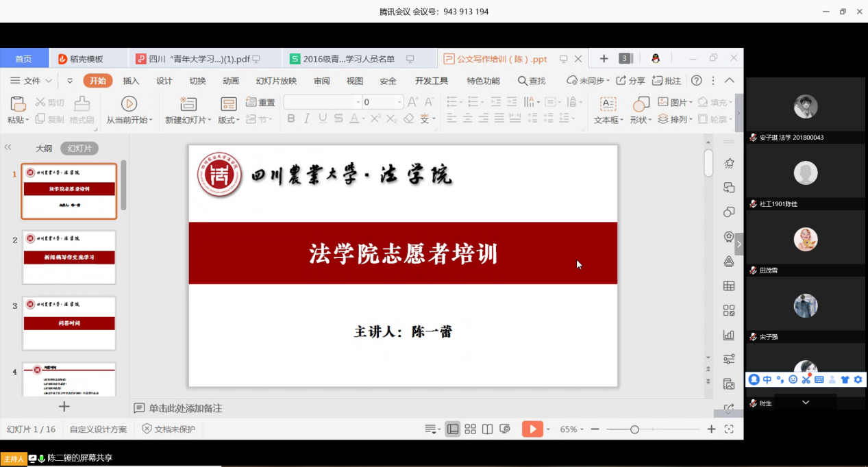Toggle bold formatting button
This screenshot has height=467, width=868.
pyautogui.click(x=290, y=118)
